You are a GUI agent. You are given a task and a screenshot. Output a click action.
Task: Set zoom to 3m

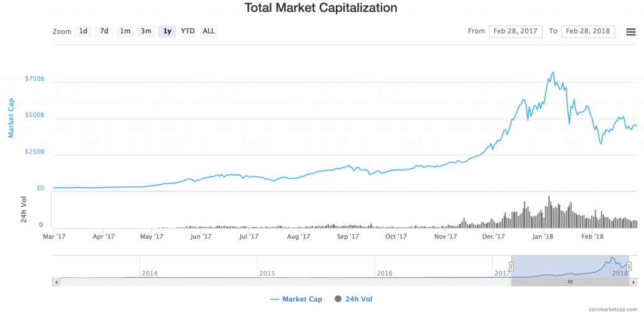point(146,31)
